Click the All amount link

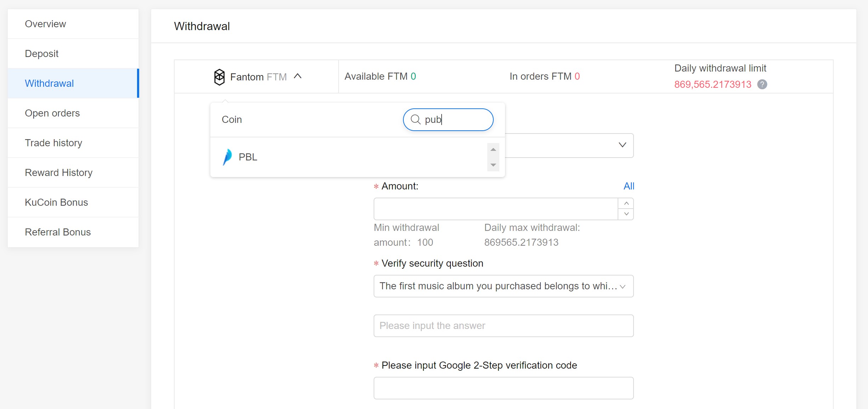(x=629, y=186)
